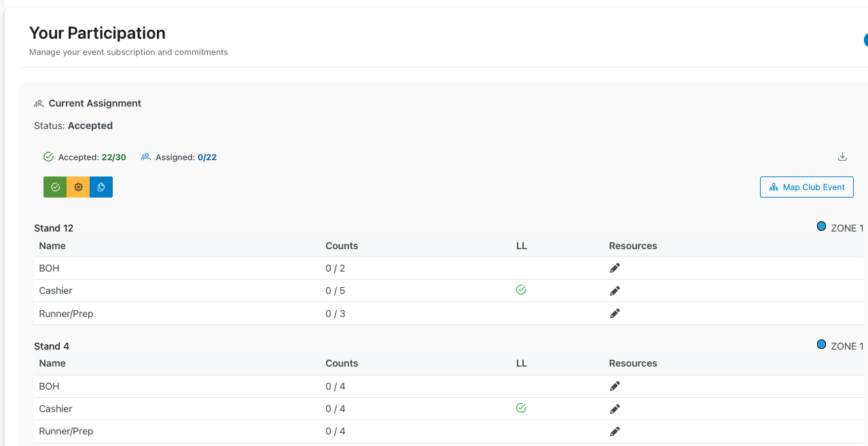The image size is (868, 446).
Task: Toggle LL checkmark for Stand 4 Cashier
Action: click(x=521, y=408)
